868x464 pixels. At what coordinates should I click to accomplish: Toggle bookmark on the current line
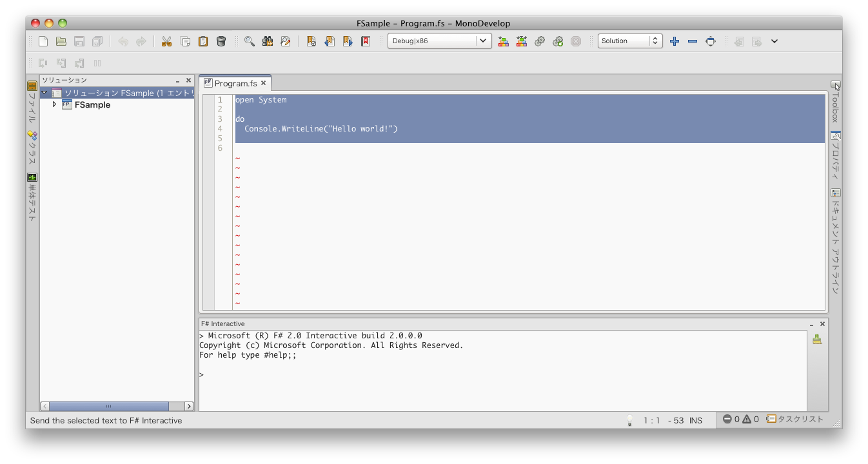point(311,41)
